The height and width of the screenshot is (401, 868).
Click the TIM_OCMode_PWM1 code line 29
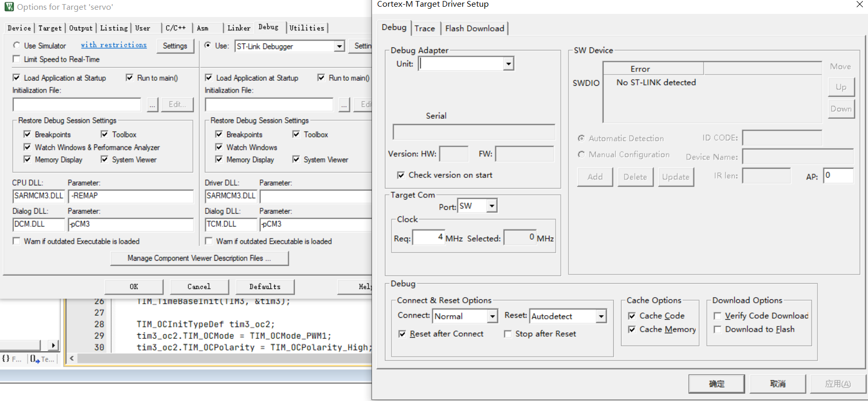coord(234,336)
